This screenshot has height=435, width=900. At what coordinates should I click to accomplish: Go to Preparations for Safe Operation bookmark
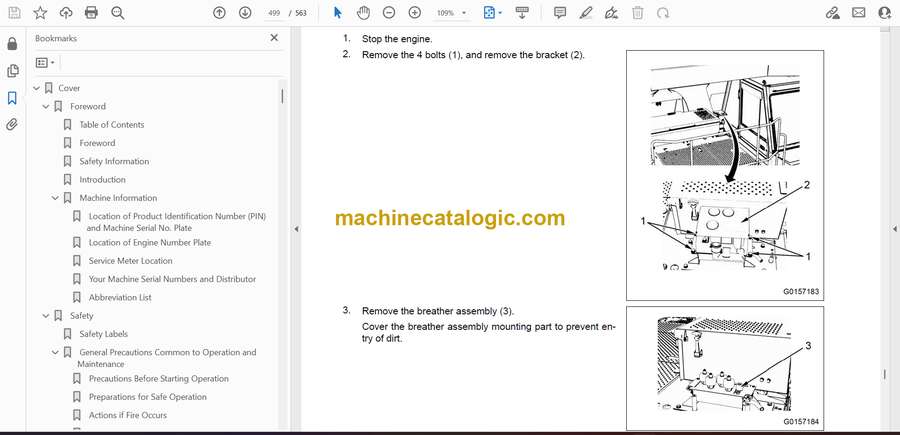point(148,397)
